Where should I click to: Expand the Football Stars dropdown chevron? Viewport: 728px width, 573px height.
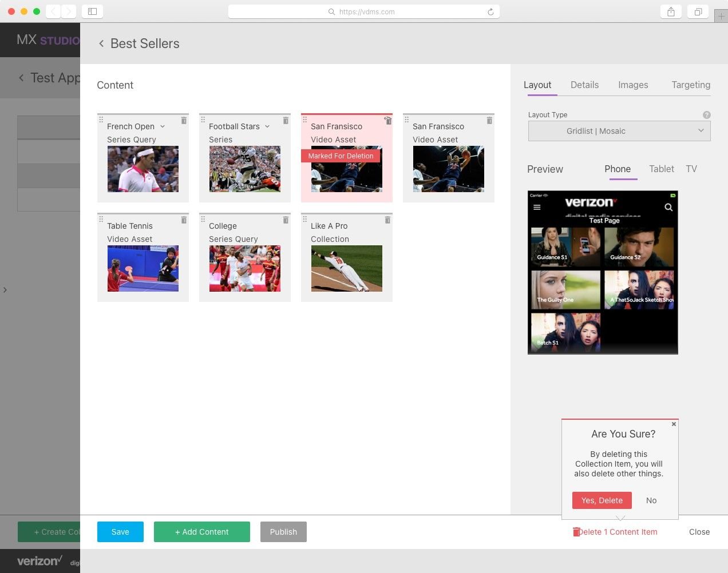[267, 126]
